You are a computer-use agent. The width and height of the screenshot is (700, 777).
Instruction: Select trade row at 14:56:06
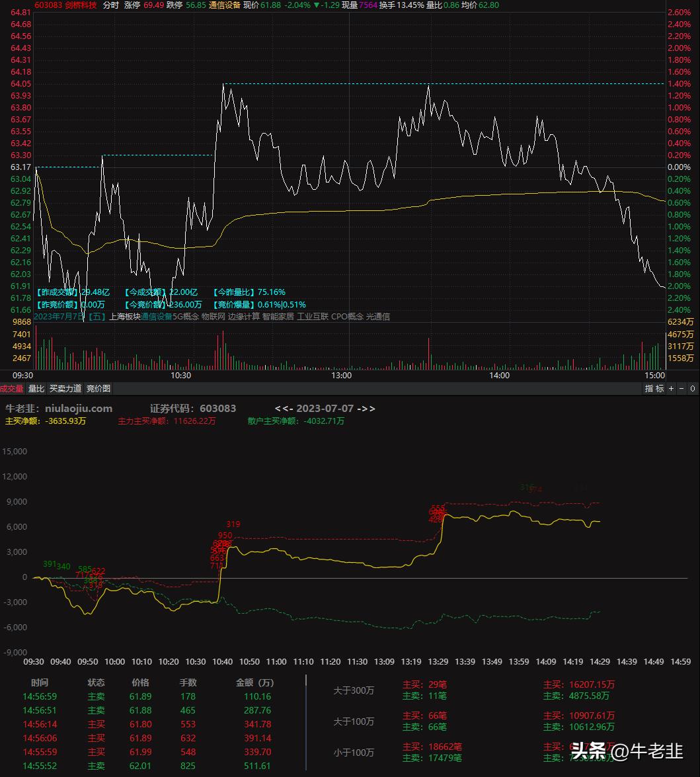147,738
